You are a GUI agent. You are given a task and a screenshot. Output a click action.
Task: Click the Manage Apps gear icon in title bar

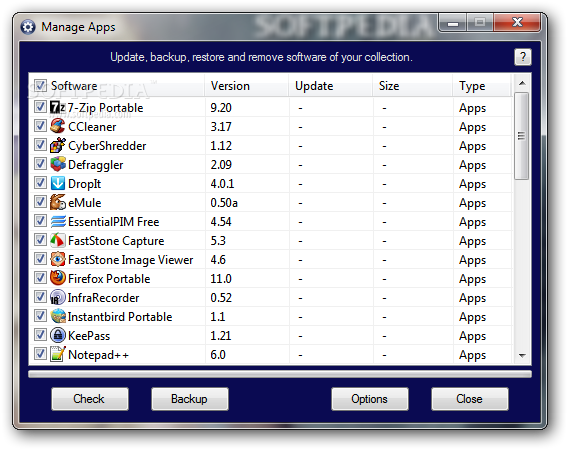(x=28, y=27)
